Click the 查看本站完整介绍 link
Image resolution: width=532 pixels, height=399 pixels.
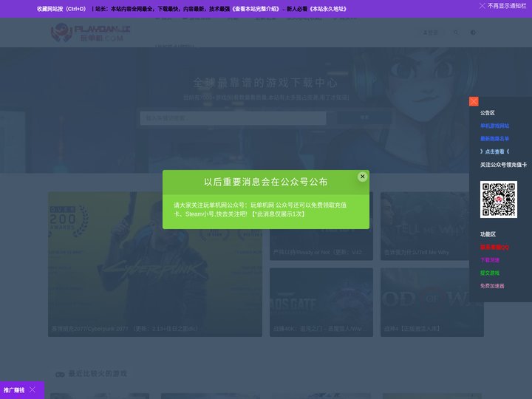pos(255,9)
